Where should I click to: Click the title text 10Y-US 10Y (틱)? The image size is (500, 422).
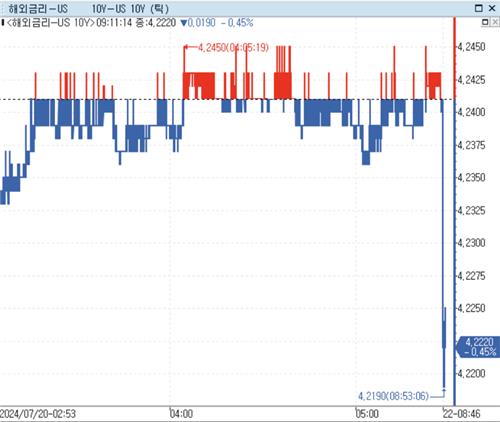pos(131,9)
